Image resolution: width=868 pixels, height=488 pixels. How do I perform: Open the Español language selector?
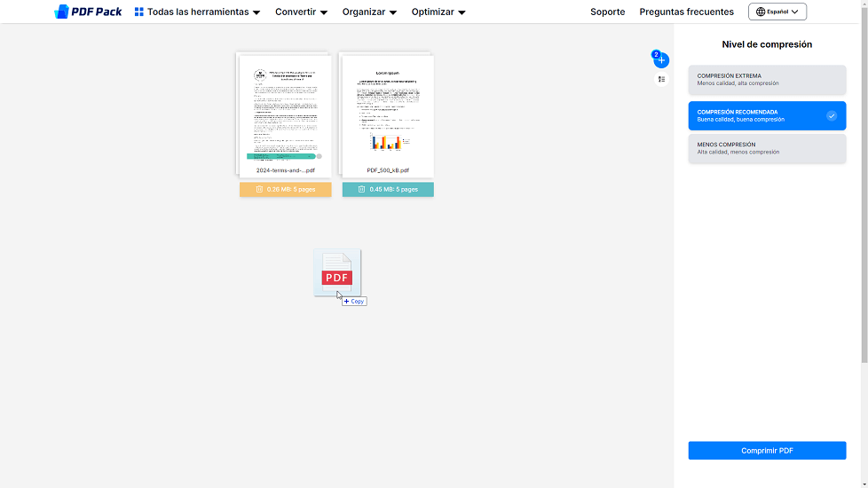click(x=777, y=12)
